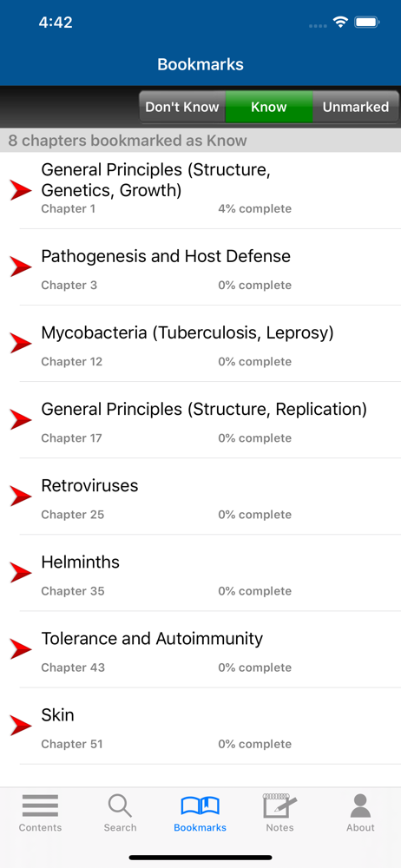Click the Wi-Fi status icon
This screenshot has width=401, height=868.
[340, 23]
